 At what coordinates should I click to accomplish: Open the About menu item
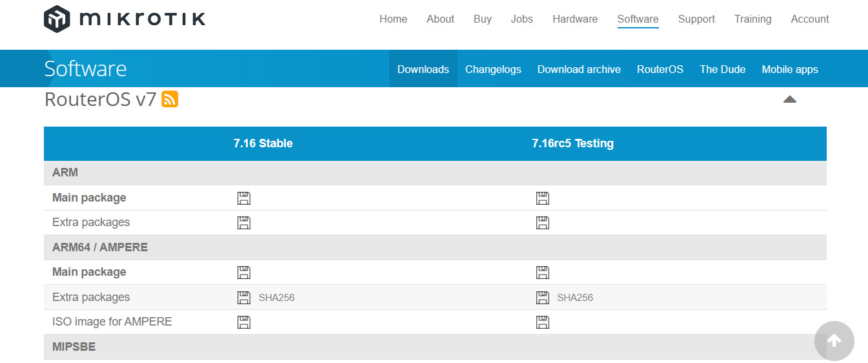coord(440,19)
